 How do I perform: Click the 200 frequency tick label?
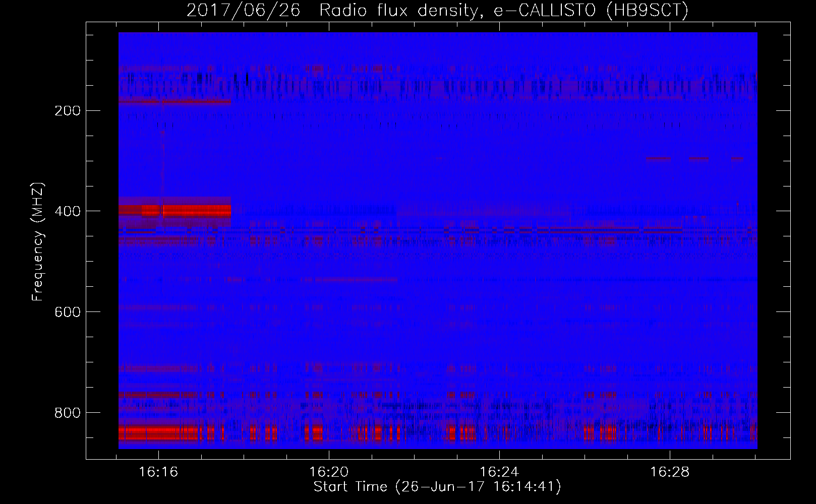pos(68,111)
